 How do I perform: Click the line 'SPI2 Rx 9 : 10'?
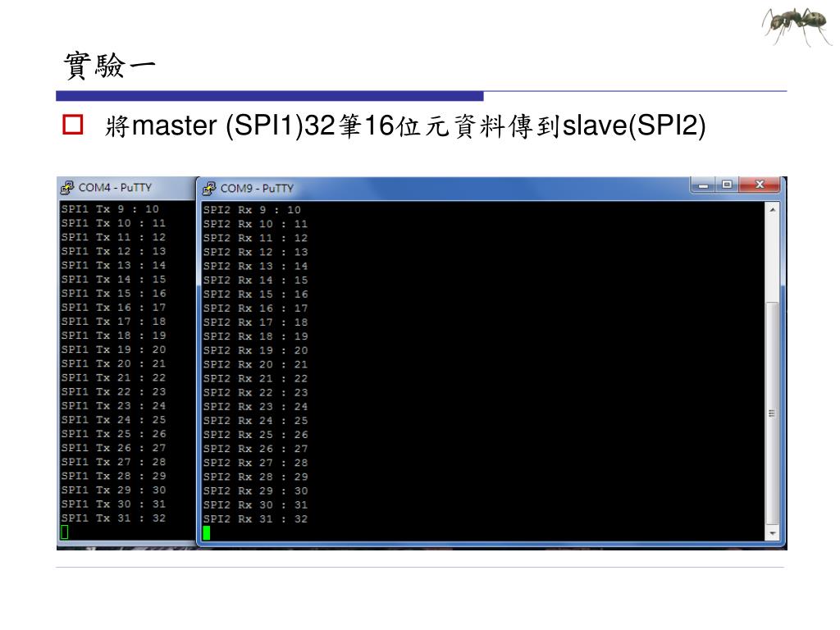[252, 210]
